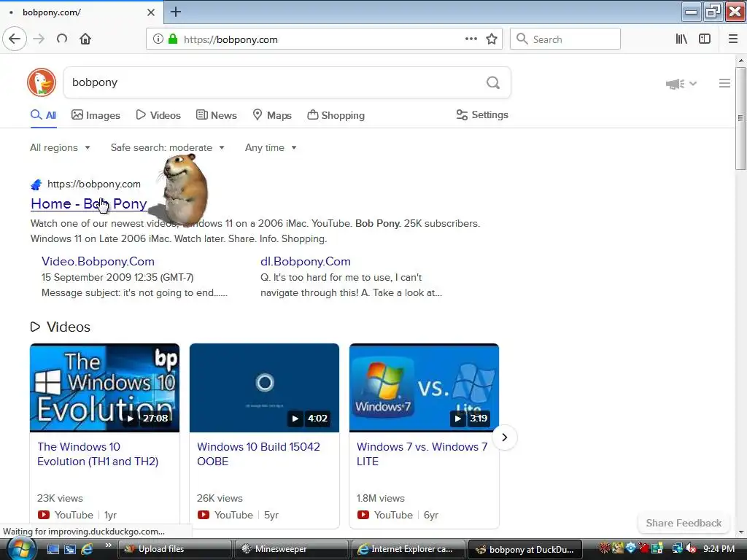747x560 pixels.
Task: Open the Video.Bobpony.Com sitelink
Action: (x=98, y=262)
